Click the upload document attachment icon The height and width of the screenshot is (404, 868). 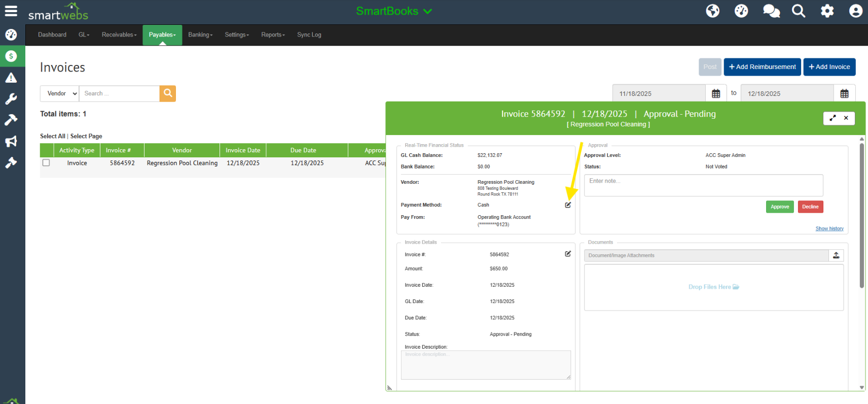[x=836, y=255]
